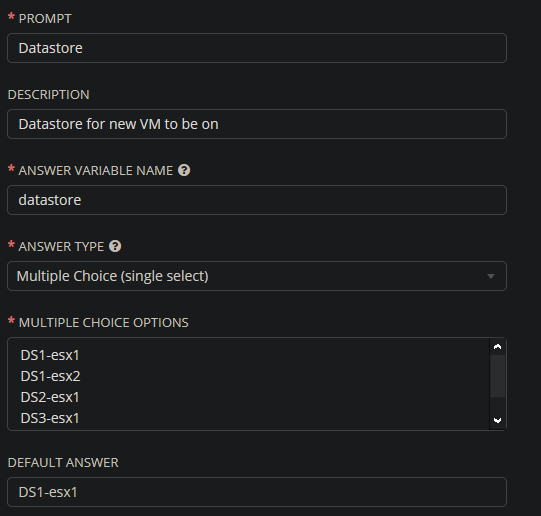Open help for Answer Variable Name
The image size is (541, 516).
(184, 170)
